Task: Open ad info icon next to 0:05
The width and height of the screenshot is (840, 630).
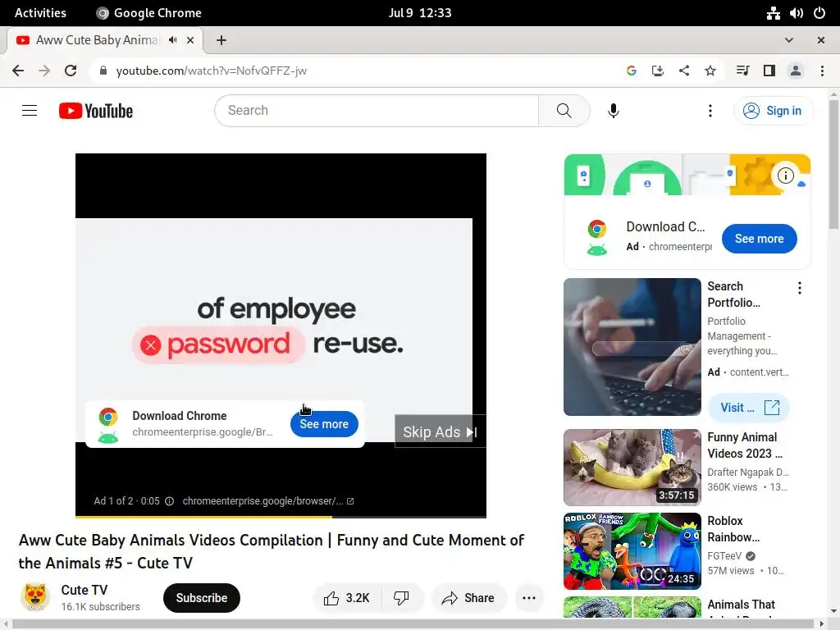Action: pos(169,501)
